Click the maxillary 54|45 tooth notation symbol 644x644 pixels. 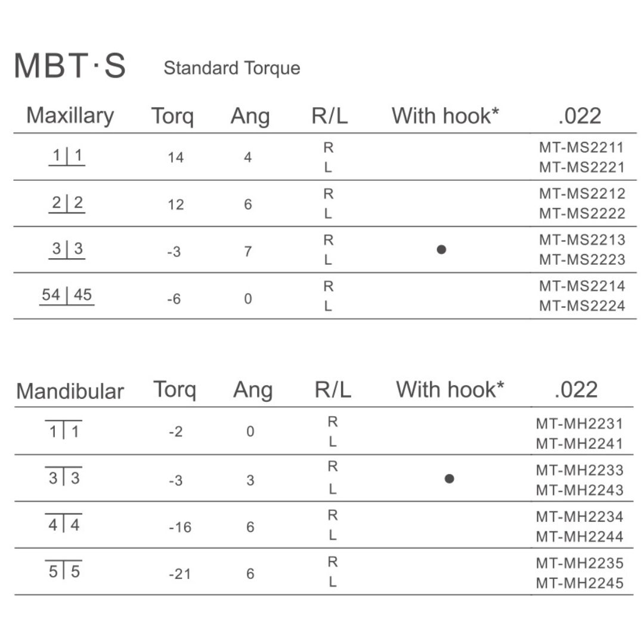coord(67,295)
